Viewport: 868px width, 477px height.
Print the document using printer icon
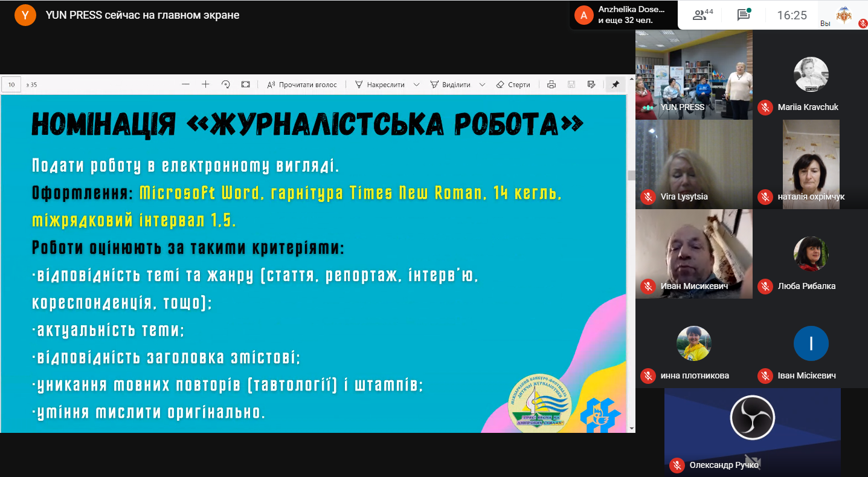[x=551, y=85]
